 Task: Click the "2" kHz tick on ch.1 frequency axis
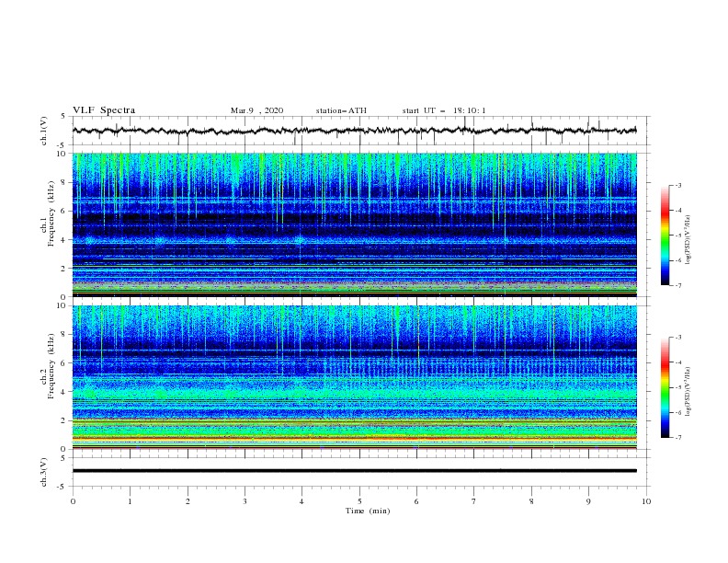pyautogui.click(x=64, y=269)
